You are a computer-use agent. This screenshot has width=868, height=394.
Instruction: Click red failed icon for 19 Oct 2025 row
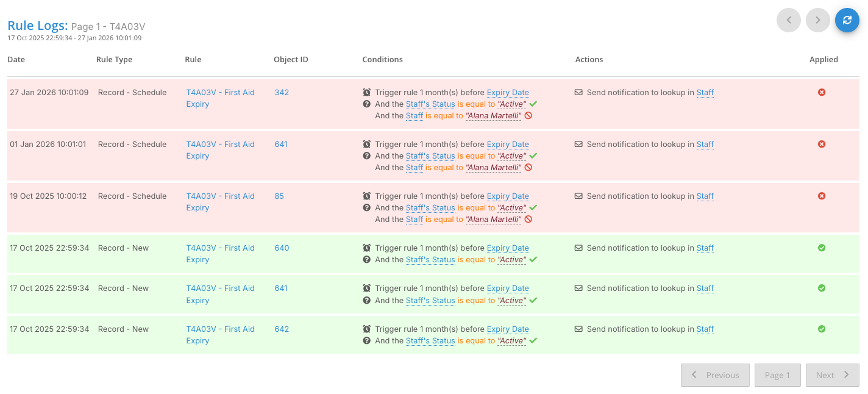(x=821, y=196)
